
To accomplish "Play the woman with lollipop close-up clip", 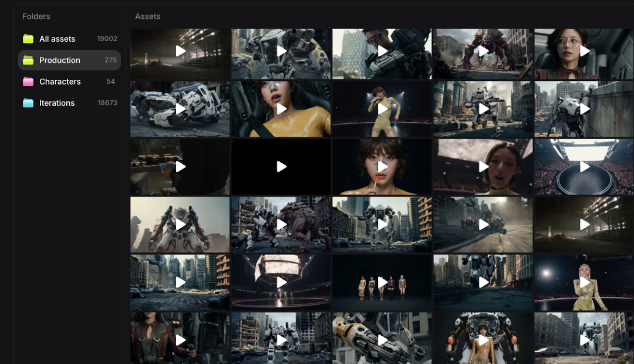I will coord(382,167).
